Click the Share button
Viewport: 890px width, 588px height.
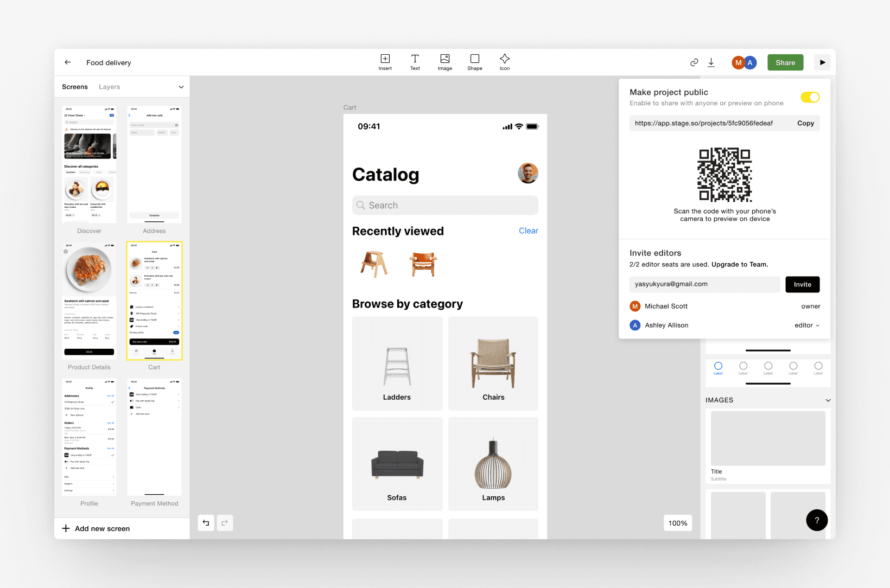785,62
